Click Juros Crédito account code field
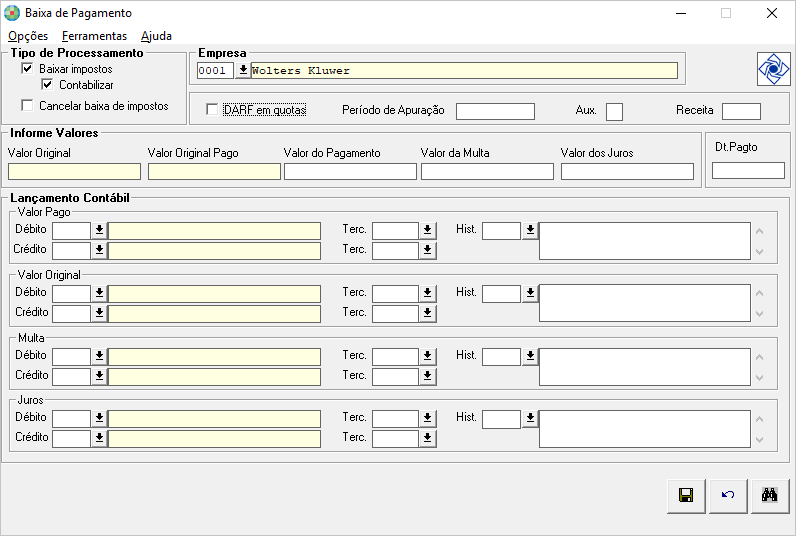 tap(72, 438)
